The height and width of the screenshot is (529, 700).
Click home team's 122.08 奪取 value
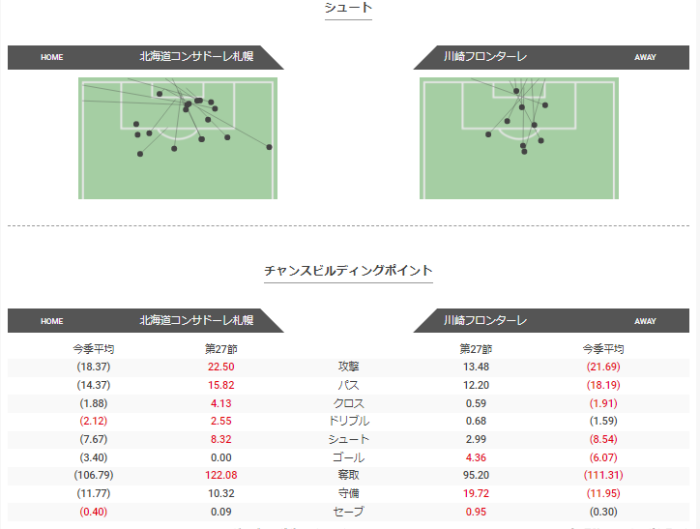220,476
